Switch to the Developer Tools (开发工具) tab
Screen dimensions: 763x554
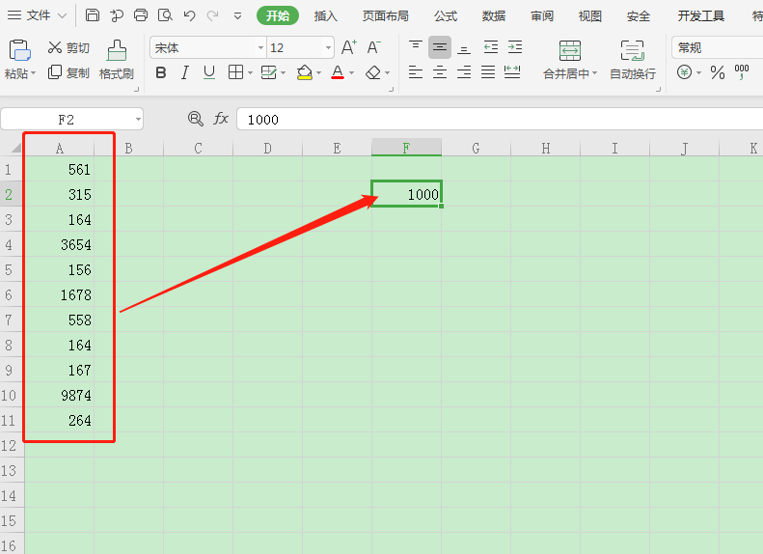click(701, 16)
